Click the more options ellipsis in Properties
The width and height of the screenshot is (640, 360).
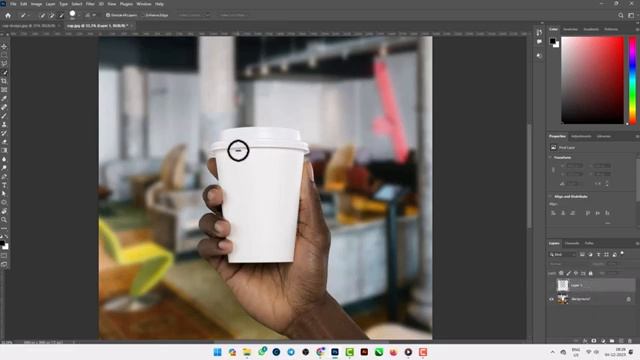coord(608,223)
